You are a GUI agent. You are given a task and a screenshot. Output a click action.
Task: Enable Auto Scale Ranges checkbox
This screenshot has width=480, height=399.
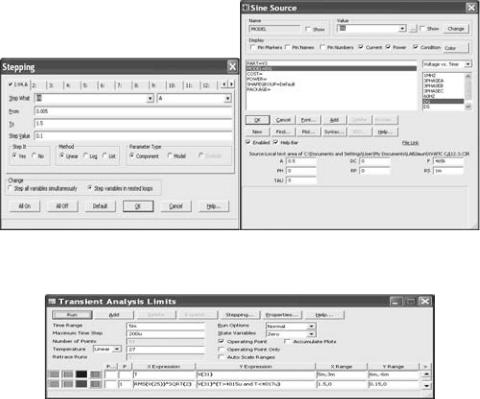221,357
